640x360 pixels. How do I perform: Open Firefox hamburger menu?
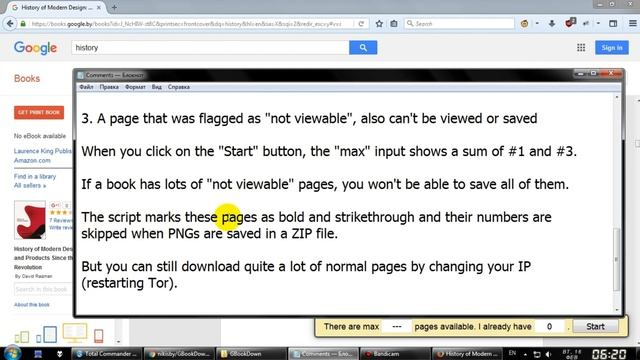point(633,24)
